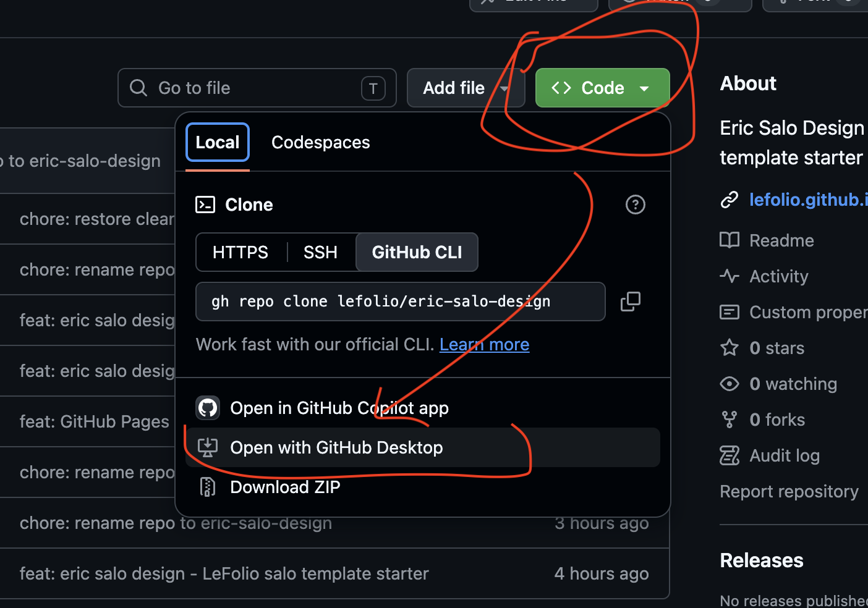Expand the Add file dropdown arrow

click(504, 88)
